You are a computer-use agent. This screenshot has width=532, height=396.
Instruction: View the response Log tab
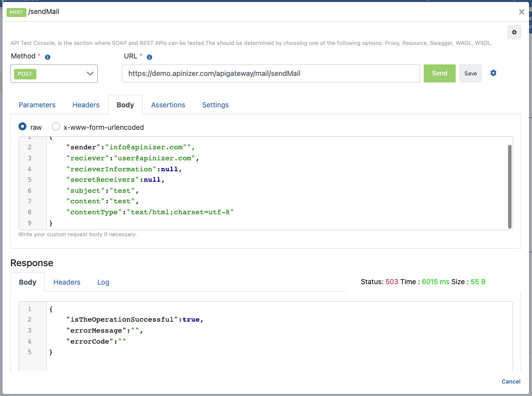[103, 282]
